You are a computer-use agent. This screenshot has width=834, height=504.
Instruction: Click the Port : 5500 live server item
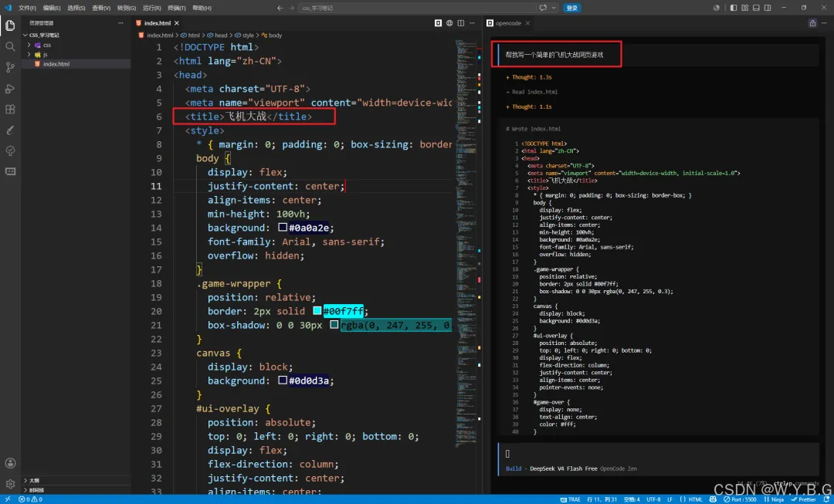[x=739, y=499]
